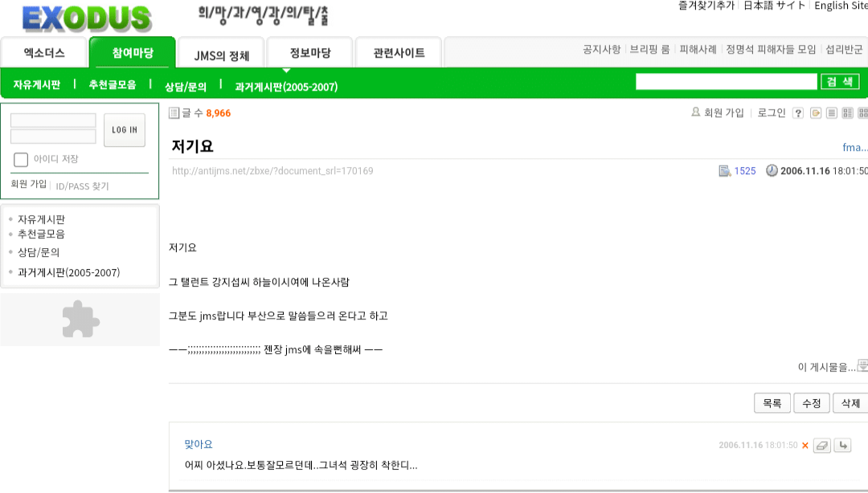Open the 섭리반군 link
868x493 pixels.
pos(844,49)
